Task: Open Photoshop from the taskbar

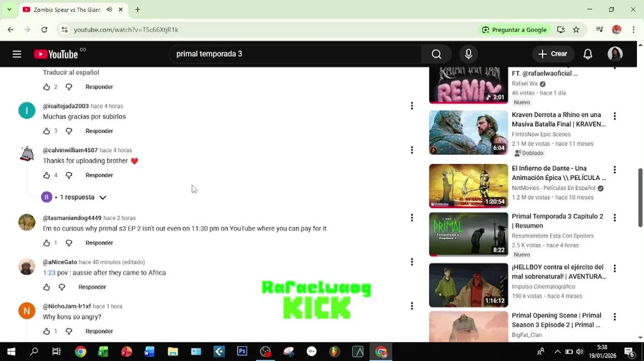Action: click(x=242, y=352)
